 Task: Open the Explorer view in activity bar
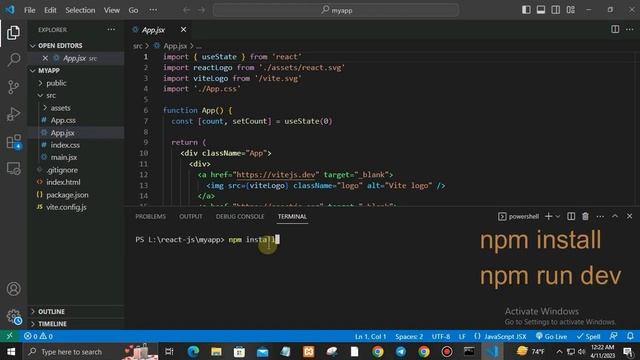[x=13, y=33]
